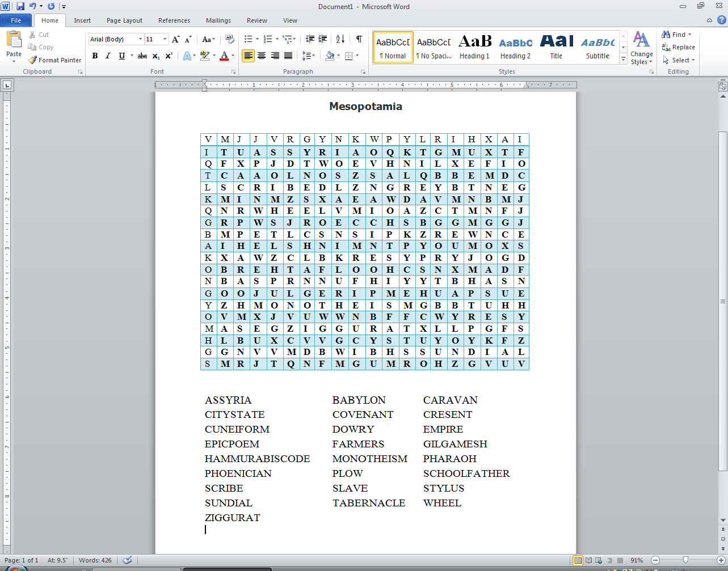This screenshot has height=571, width=728.
Task: Switch to the References tab
Action: (174, 20)
